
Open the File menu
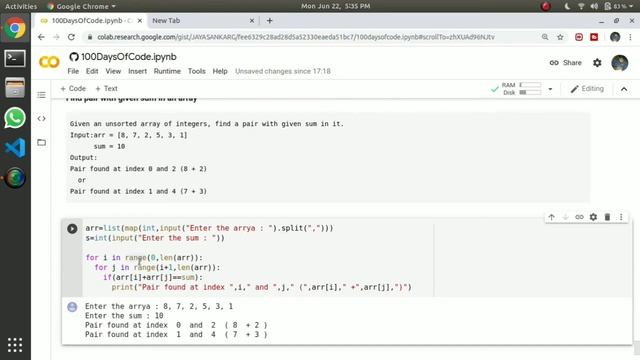[x=73, y=71]
